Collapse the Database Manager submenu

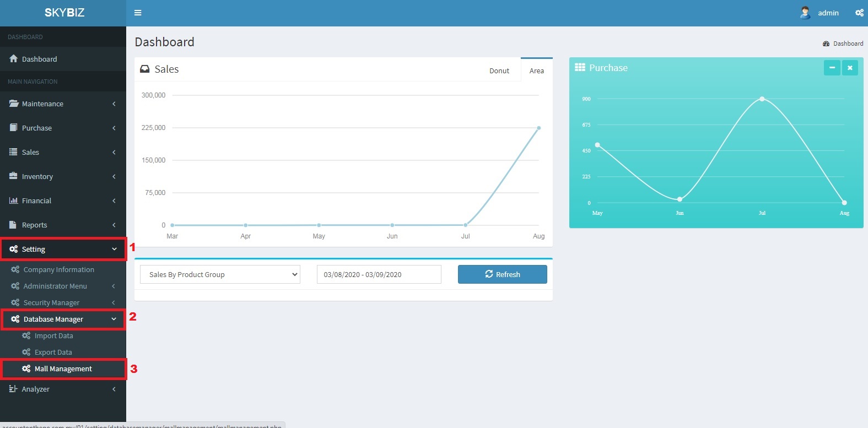click(114, 319)
